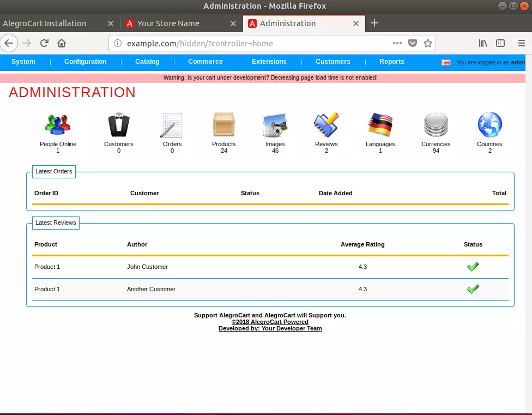Viewport: 532px width, 415px height.
Task: Go back with the browser back arrow
Action: click(x=9, y=43)
